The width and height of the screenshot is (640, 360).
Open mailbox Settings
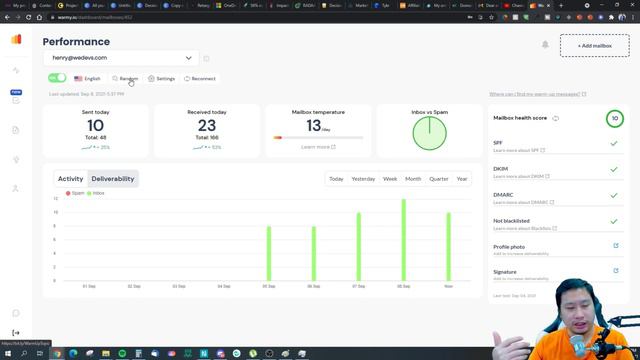(x=162, y=78)
